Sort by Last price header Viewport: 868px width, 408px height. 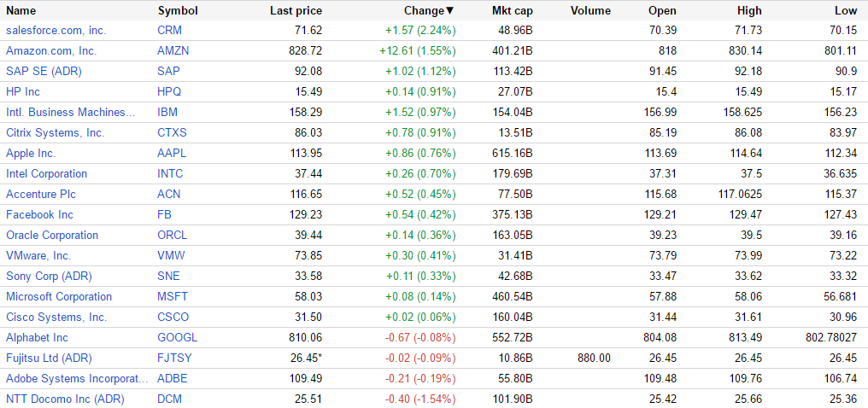point(296,10)
